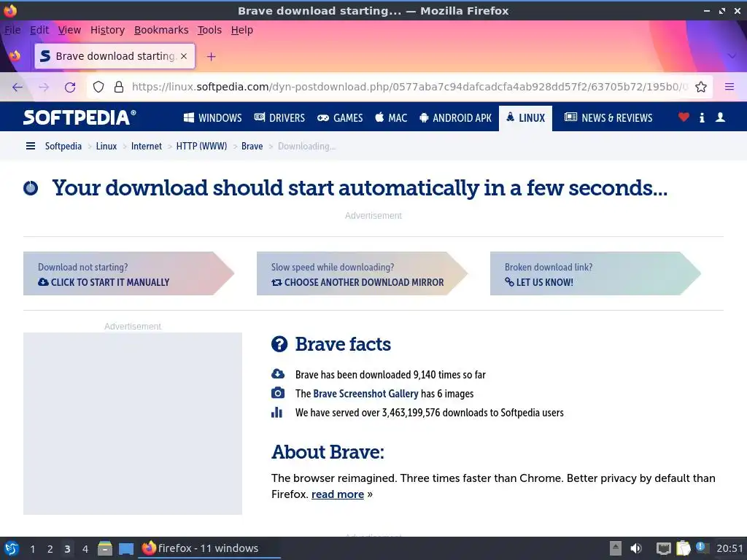Click the HTTP (WWW) breadcrumb link
The height and width of the screenshot is (560, 747).
pos(201,146)
